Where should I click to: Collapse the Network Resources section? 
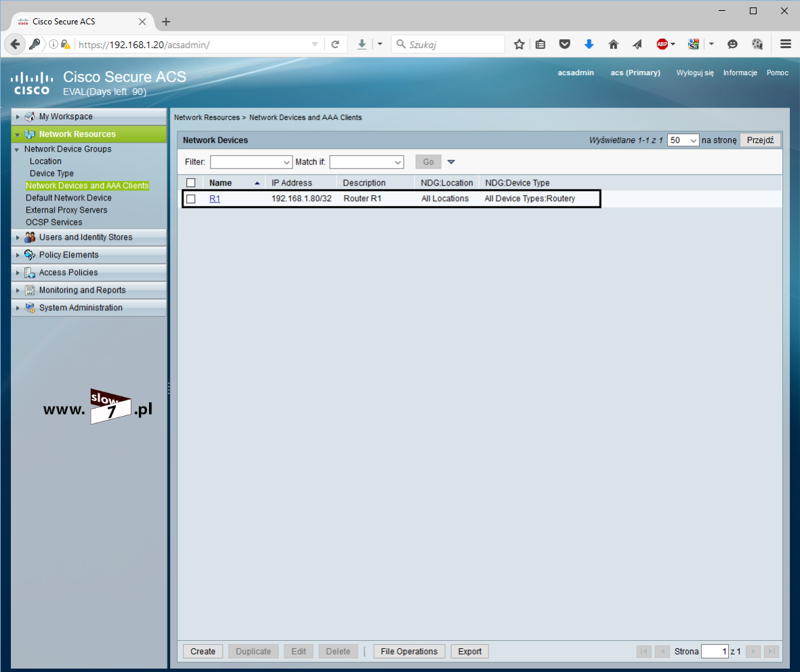coord(18,135)
